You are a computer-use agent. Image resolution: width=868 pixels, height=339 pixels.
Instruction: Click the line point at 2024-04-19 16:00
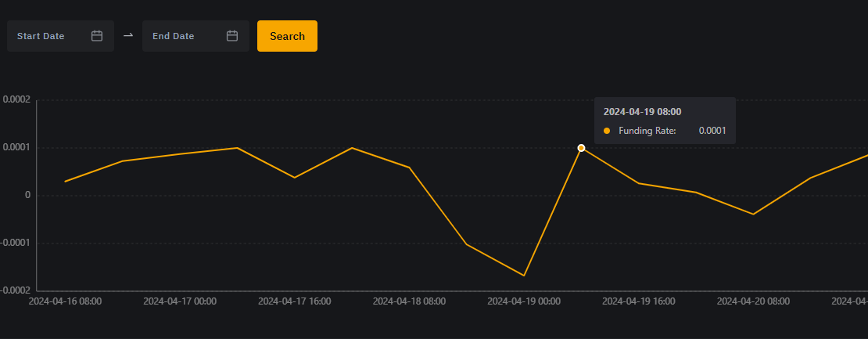pyautogui.click(x=639, y=183)
